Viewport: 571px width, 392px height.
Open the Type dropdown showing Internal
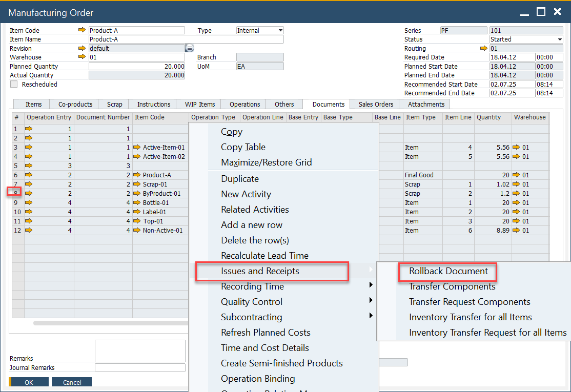click(260, 30)
